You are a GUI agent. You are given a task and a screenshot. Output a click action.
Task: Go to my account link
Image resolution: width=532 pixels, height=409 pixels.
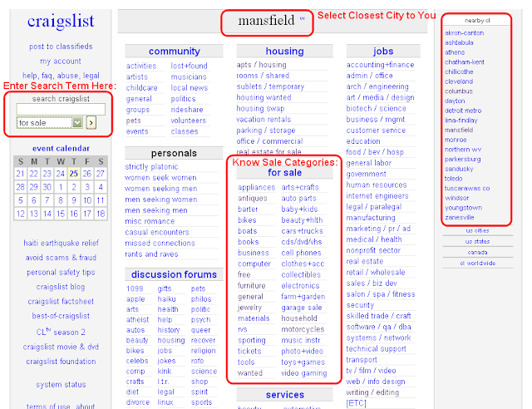tap(61, 61)
